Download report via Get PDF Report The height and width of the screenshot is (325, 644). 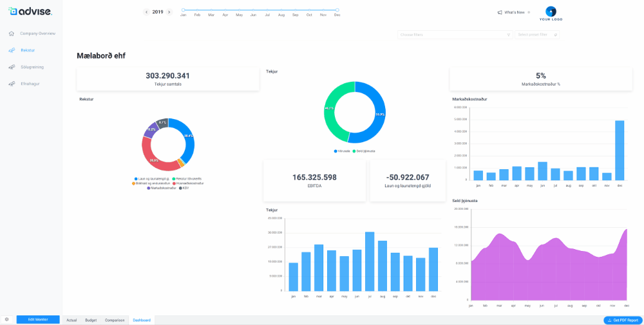tap(623, 320)
